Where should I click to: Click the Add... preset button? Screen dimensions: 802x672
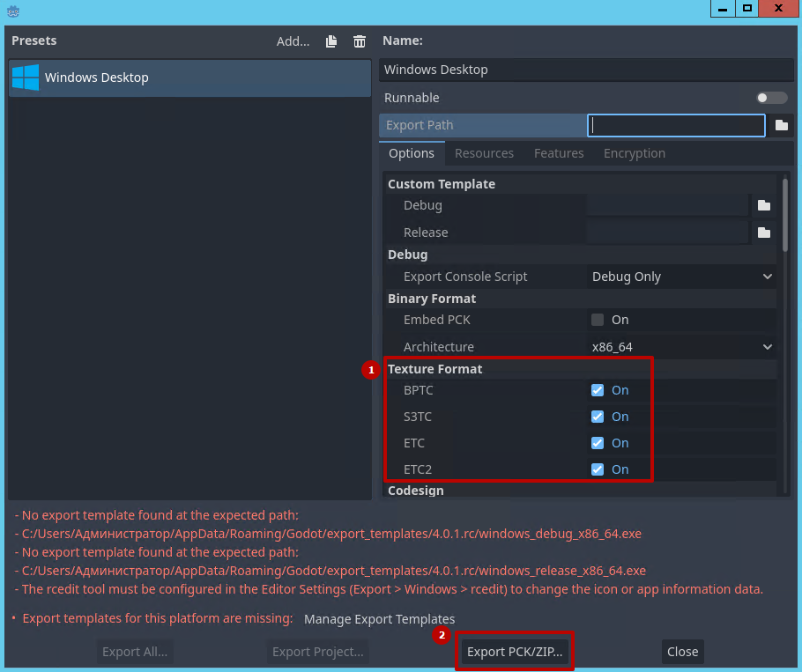[x=293, y=41]
